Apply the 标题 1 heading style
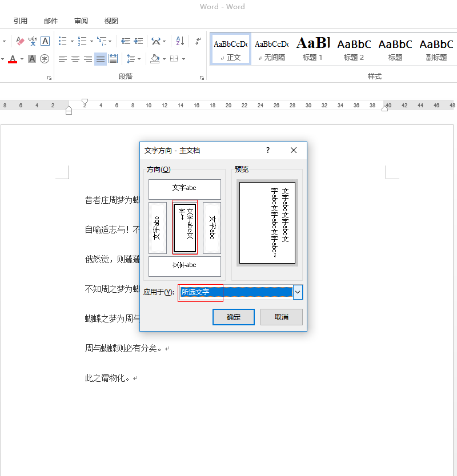 312,49
